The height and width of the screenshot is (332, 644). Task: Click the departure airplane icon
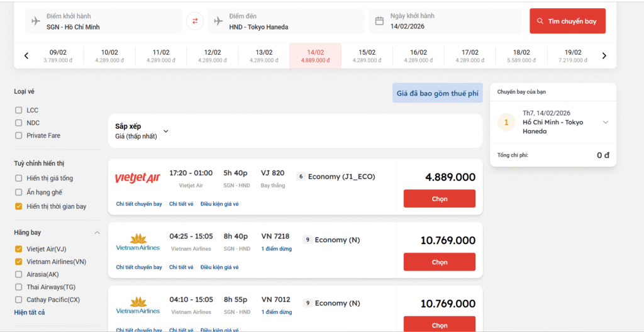[x=36, y=21]
